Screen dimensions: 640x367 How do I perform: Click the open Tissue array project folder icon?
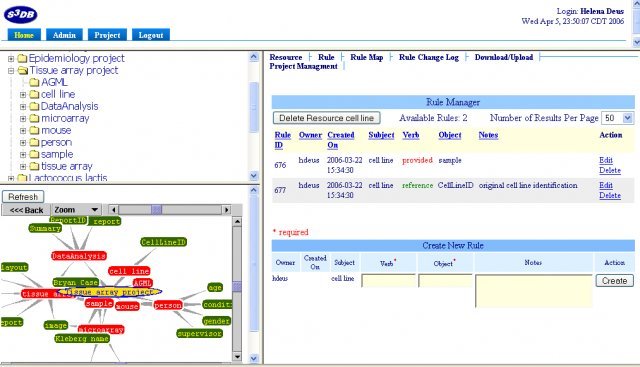22,70
